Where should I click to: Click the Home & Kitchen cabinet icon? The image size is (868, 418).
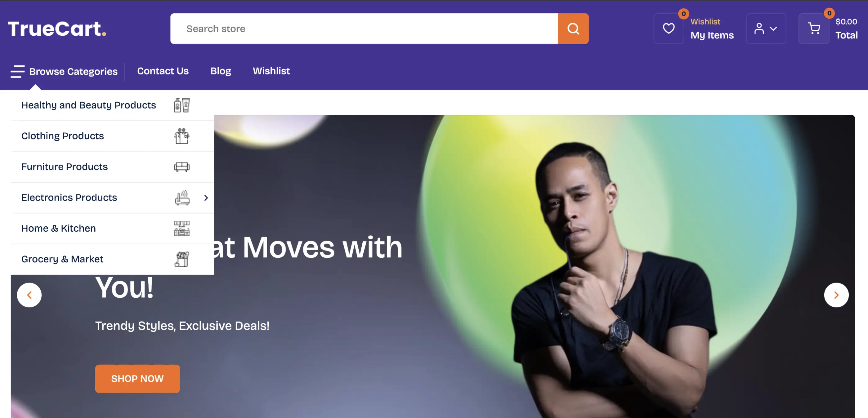pos(181,228)
